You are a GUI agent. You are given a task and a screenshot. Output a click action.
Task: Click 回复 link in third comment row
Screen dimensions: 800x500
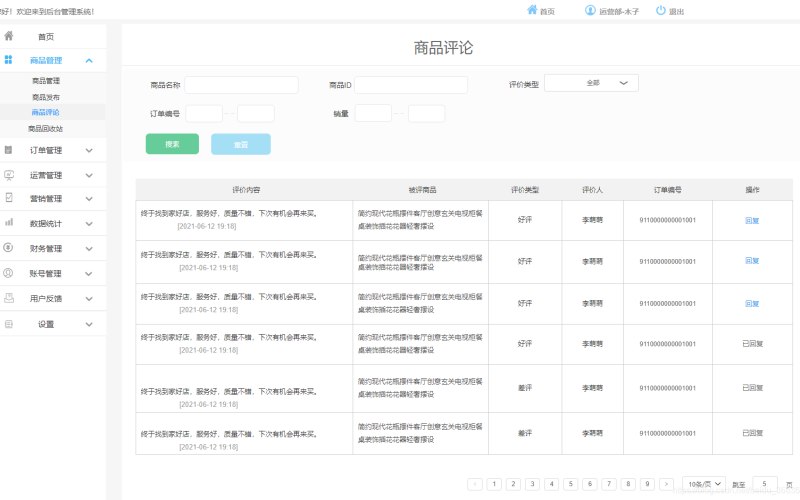752,303
